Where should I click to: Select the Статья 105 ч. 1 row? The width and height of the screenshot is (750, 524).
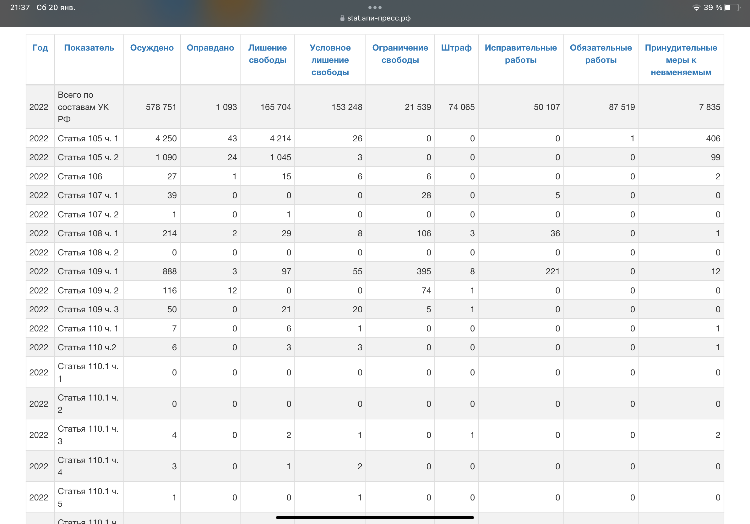(375, 138)
